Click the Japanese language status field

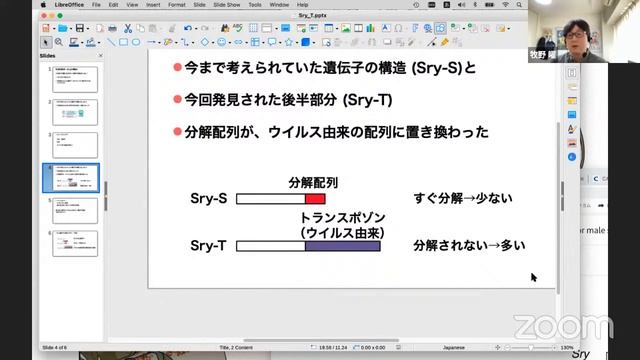coord(453,347)
